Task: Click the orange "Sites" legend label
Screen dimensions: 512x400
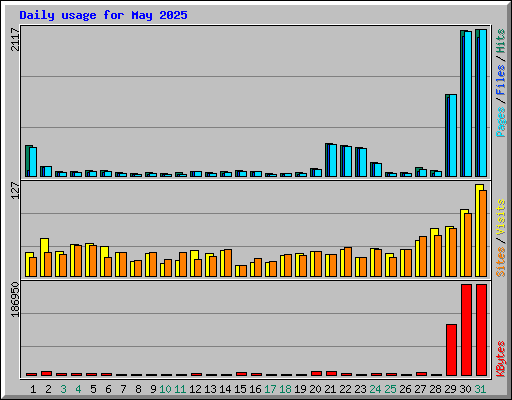Action: tap(501, 262)
